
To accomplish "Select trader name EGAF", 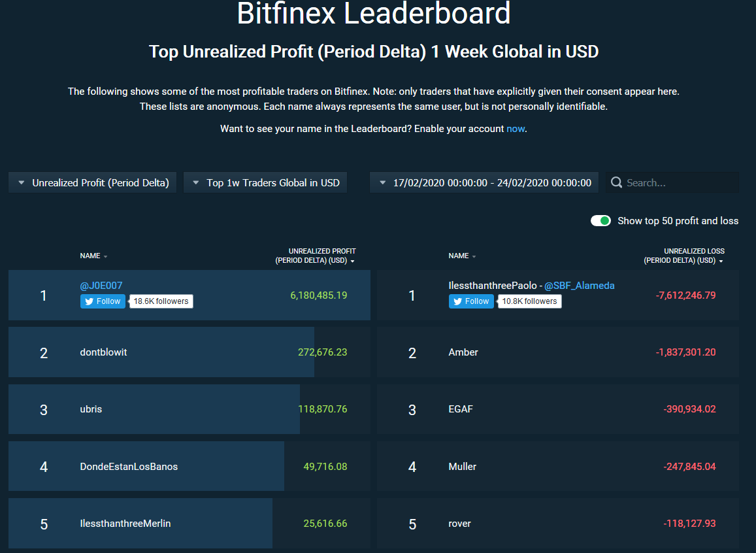I will (x=461, y=409).
